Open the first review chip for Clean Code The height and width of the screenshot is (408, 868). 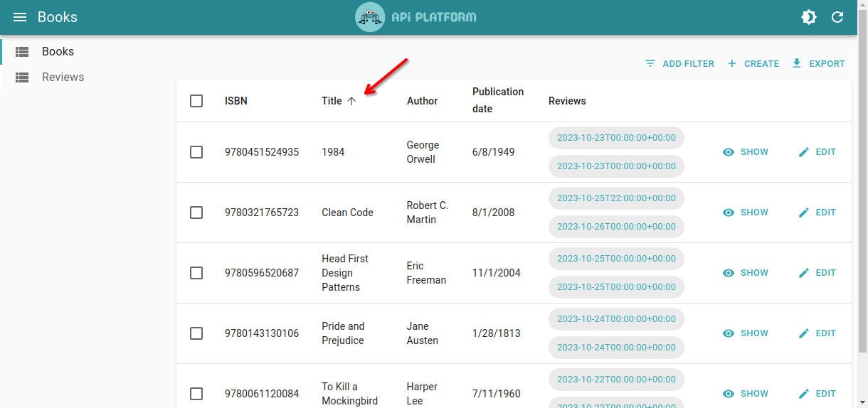(615, 198)
